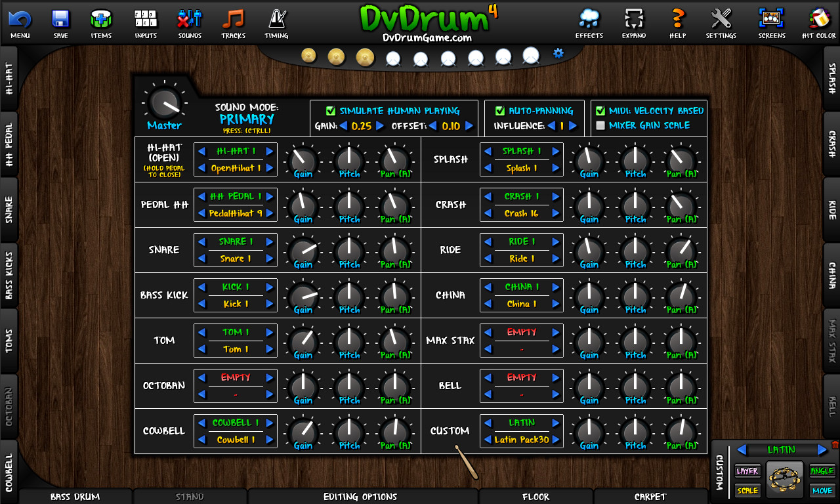Enable Mixer Gain Scale

[x=600, y=125]
